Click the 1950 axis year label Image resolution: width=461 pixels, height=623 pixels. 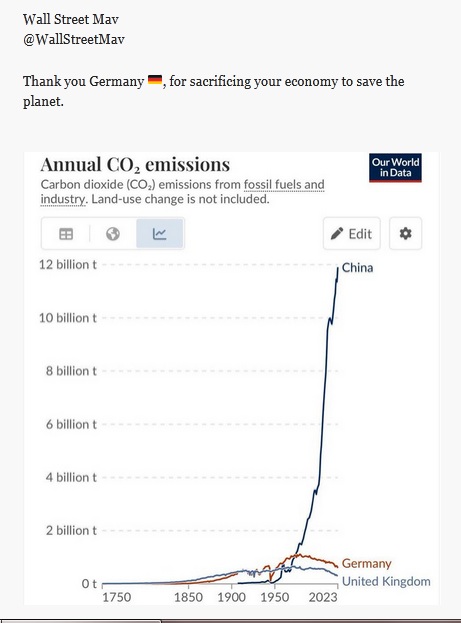[275, 597]
